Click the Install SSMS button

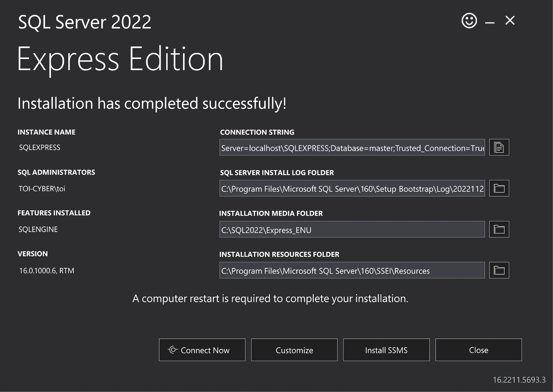(x=386, y=350)
